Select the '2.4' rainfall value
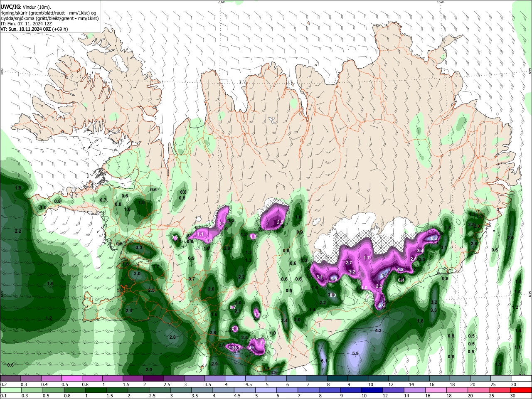The height and width of the screenshot is (399, 532). (129, 310)
